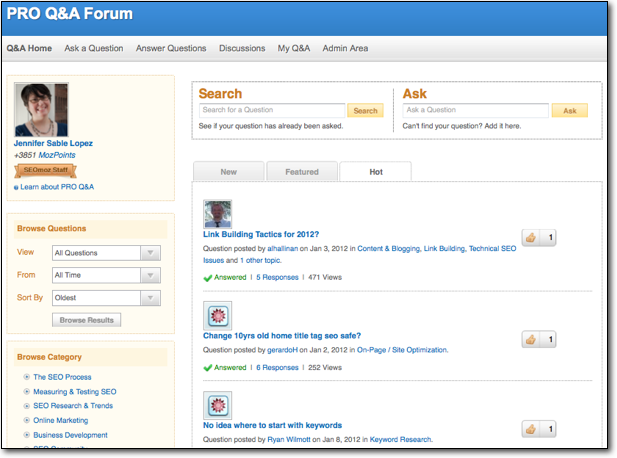Open the View dropdown showing All Questions
The width and height of the screenshot is (617, 458).
(106, 253)
